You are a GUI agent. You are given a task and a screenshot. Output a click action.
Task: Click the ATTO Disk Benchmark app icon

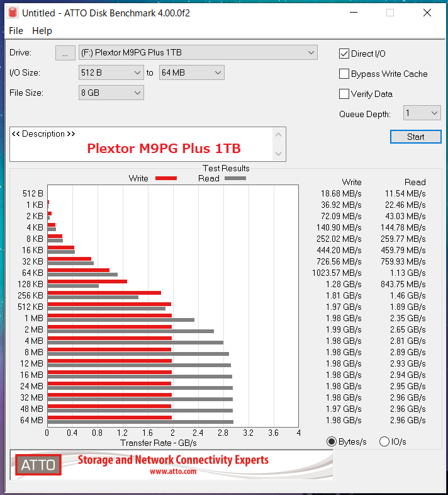click(x=13, y=13)
